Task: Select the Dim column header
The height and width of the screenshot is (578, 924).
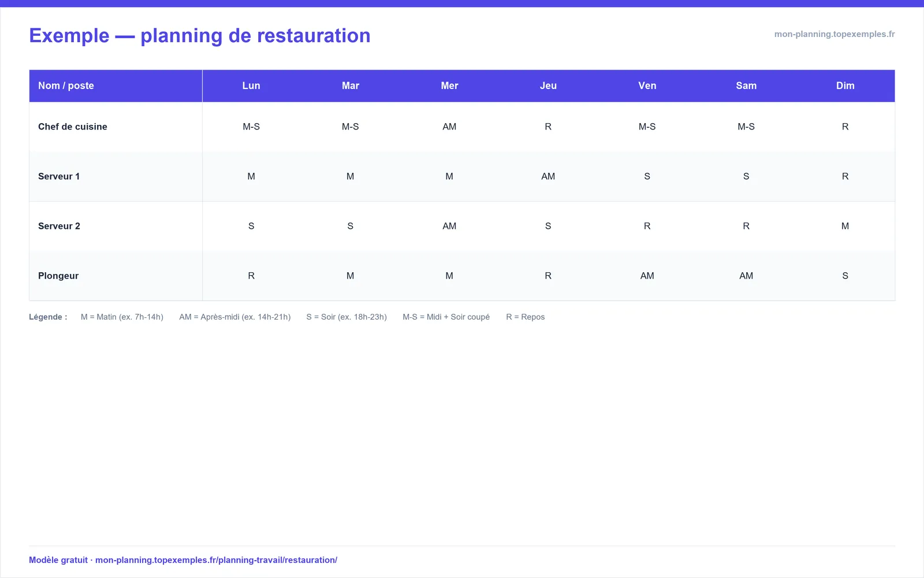Action: 845,86
